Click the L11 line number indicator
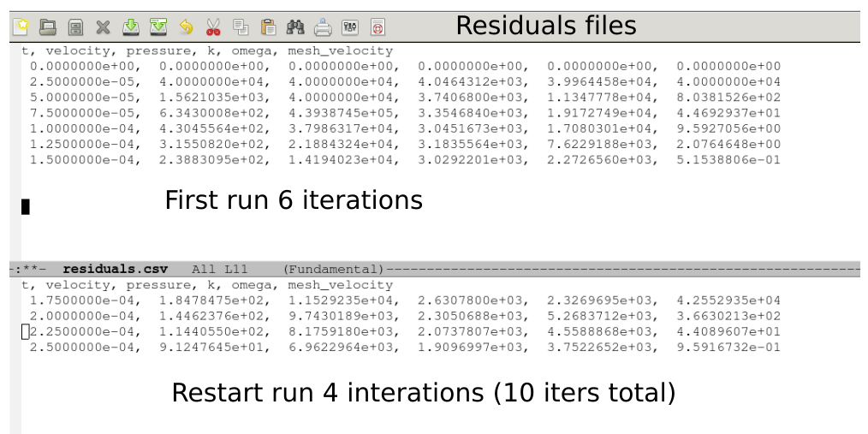 (235, 269)
